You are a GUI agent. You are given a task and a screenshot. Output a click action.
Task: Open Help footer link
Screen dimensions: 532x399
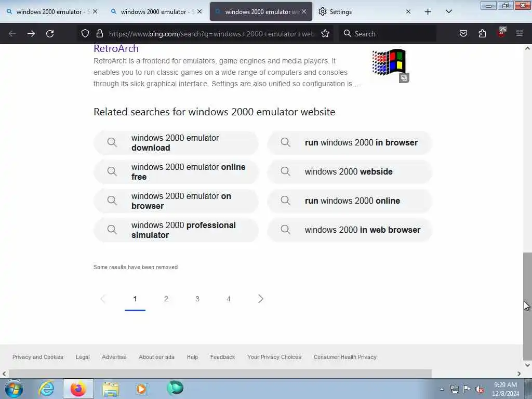(192, 357)
